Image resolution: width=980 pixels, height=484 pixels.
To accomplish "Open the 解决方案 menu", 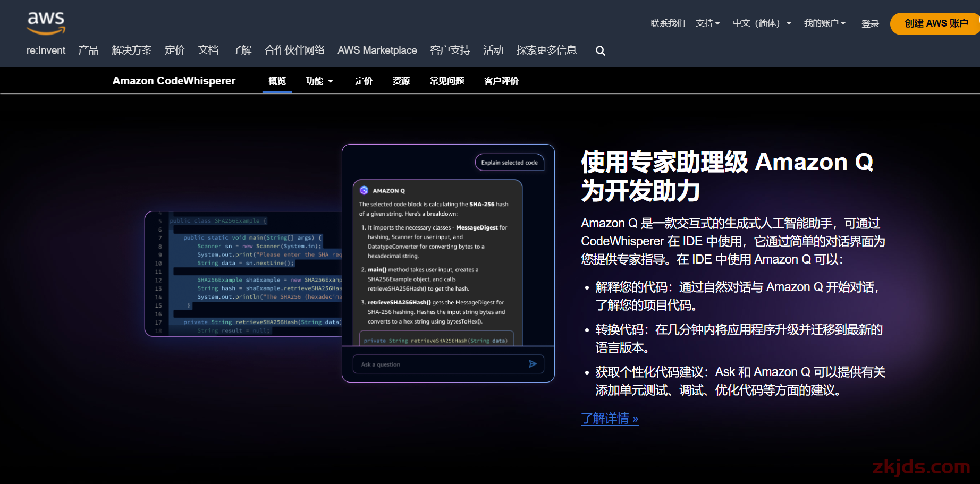I will tap(132, 50).
